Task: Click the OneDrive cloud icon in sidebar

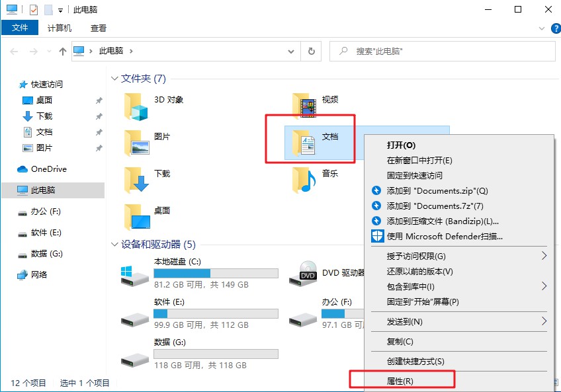Action: pyautogui.click(x=23, y=169)
